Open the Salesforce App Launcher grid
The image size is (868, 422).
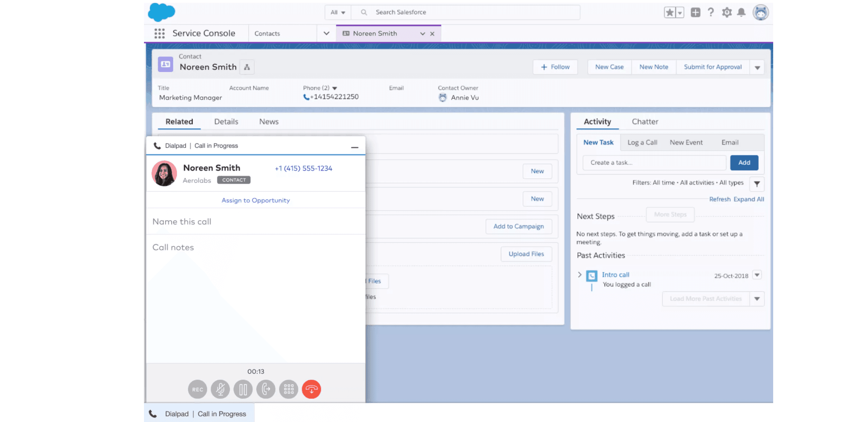pos(160,33)
